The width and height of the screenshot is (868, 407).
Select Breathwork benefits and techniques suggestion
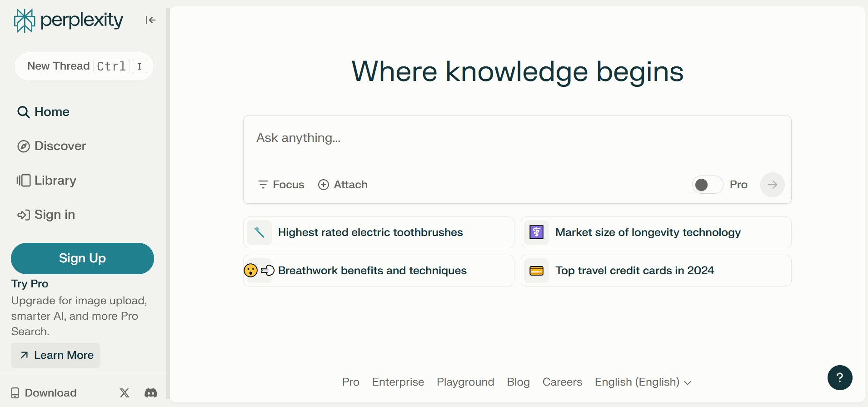pos(379,271)
